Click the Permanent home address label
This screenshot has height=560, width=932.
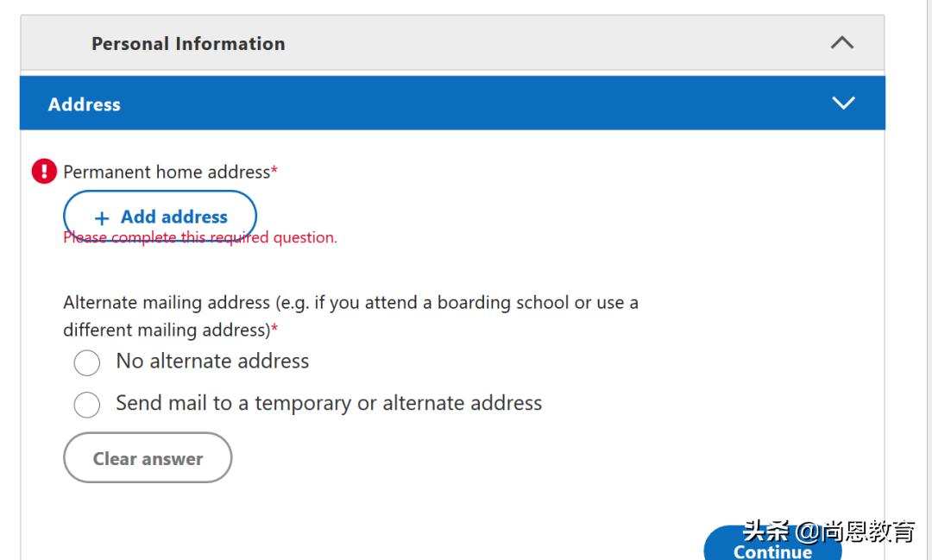coord(167,172)
